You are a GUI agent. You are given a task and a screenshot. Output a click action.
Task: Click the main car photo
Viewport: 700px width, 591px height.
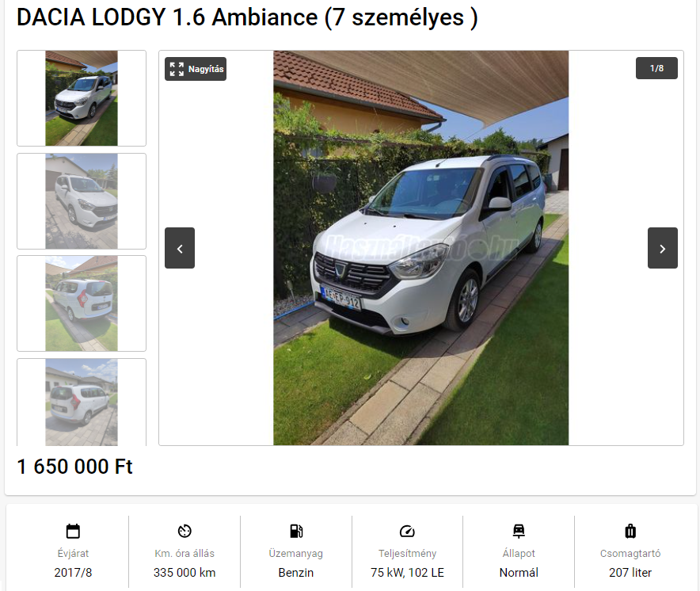click(421, 248)
